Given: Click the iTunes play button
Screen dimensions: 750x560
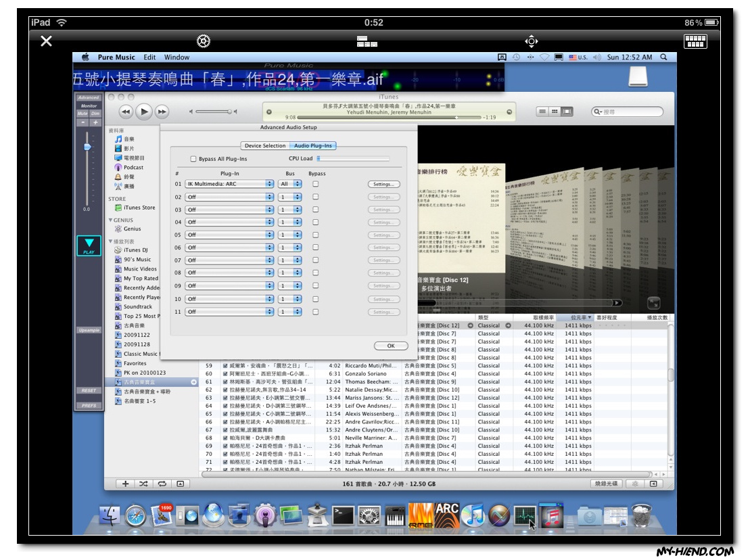Looking at the screenshot, I should tap(143, 112).
